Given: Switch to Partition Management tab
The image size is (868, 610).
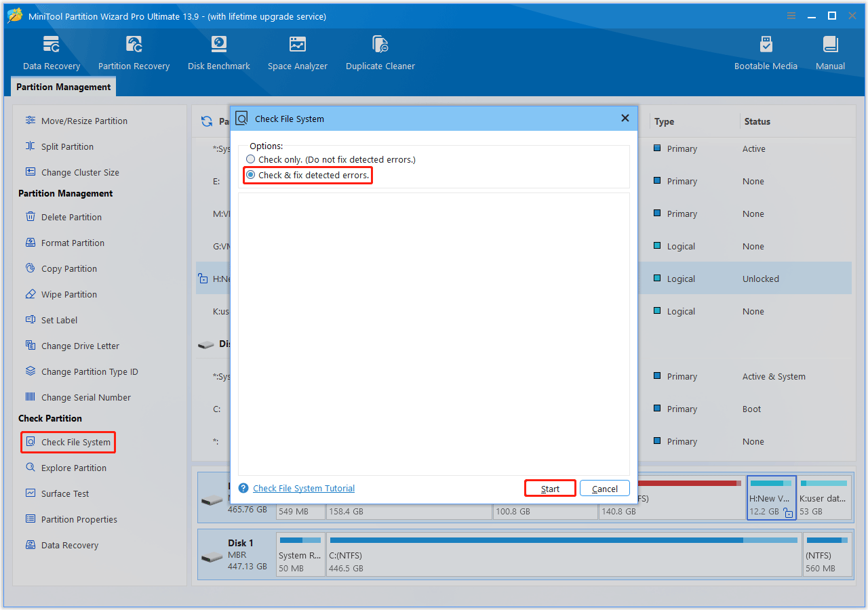Looking at the screenshot, I should (x=64, y=87).
